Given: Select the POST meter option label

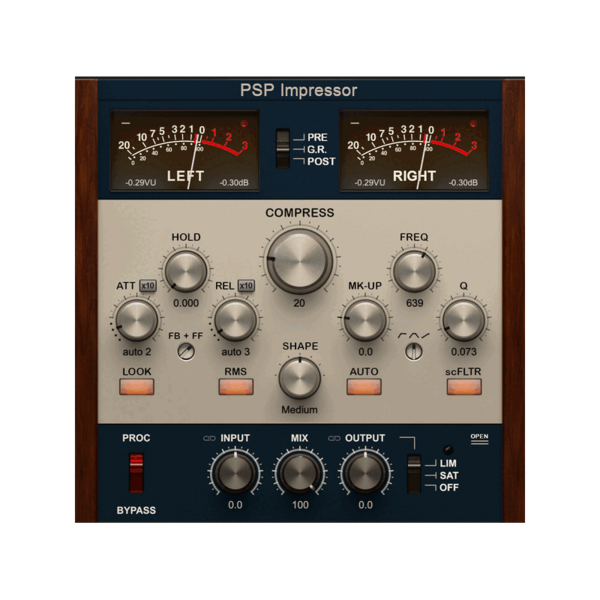Looking at the screenshot, I should point(321,161).
